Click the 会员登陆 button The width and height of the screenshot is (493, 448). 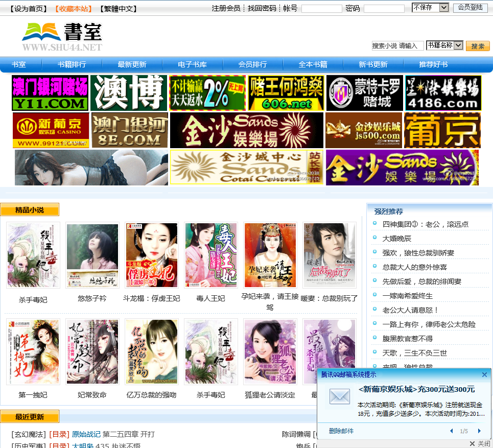coord(471,8)
